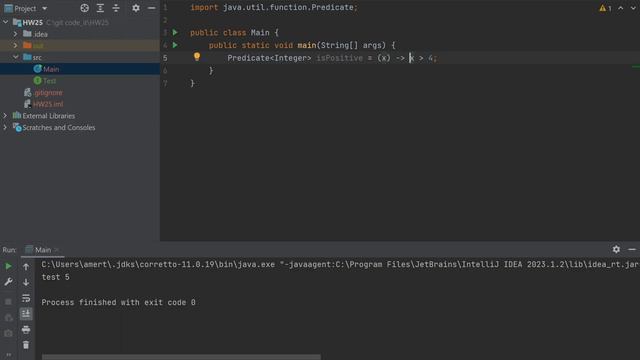Expand the .idea folder
The height and width of the screenshot is (360, 640).
click(x=16, y=34)
